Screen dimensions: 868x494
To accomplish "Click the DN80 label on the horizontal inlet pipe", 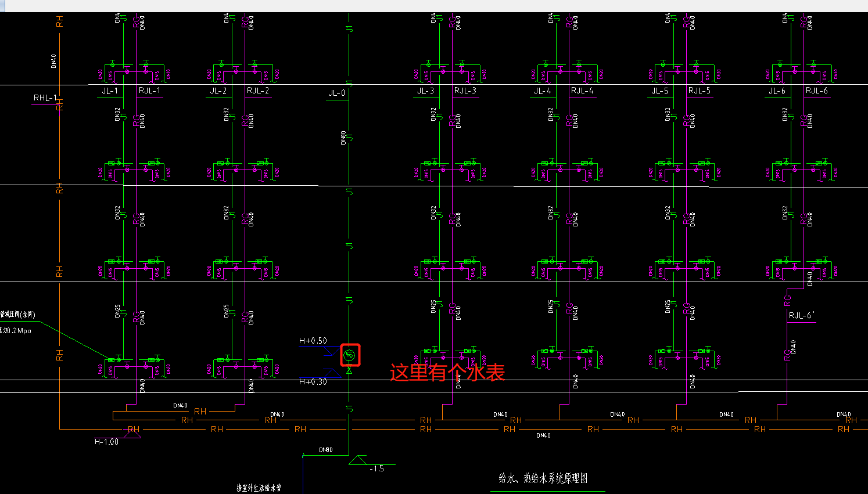I will (326, 450).
